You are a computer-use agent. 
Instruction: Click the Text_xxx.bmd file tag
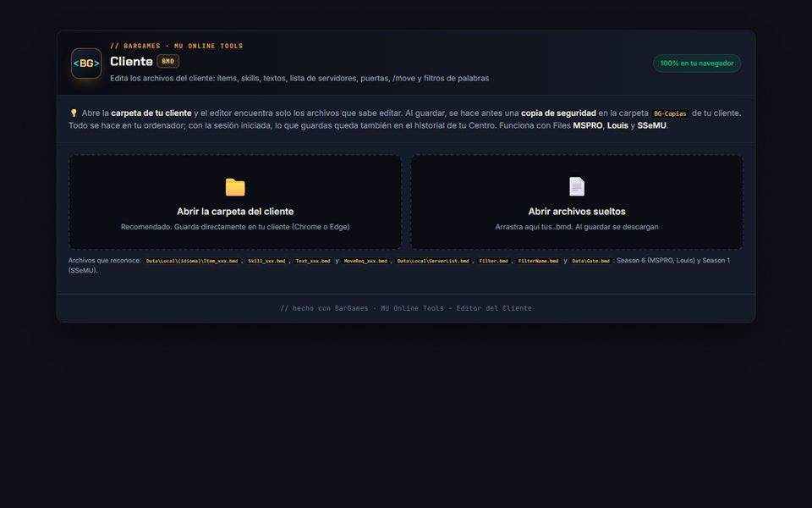point(313,261)
